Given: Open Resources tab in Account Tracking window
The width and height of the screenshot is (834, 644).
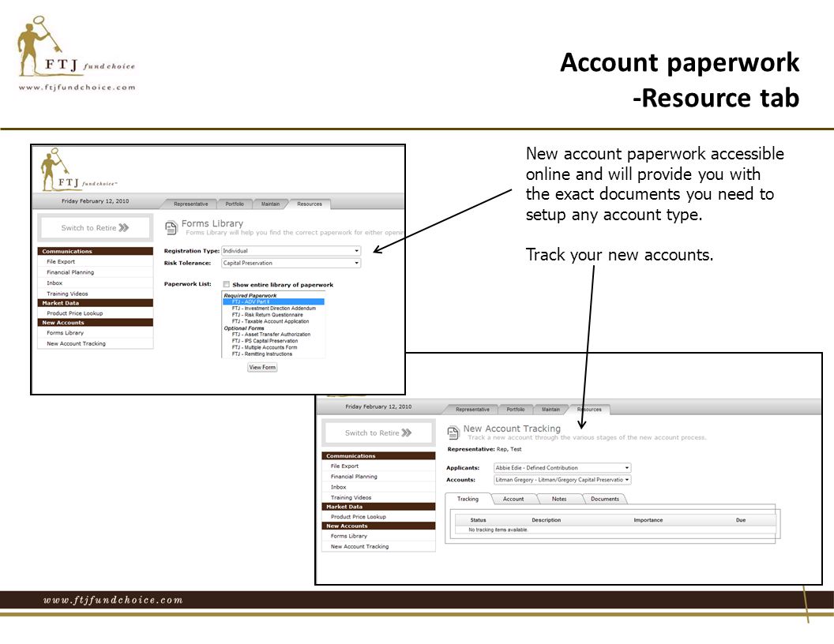Looking at the screenshot, I should [589, 409].
